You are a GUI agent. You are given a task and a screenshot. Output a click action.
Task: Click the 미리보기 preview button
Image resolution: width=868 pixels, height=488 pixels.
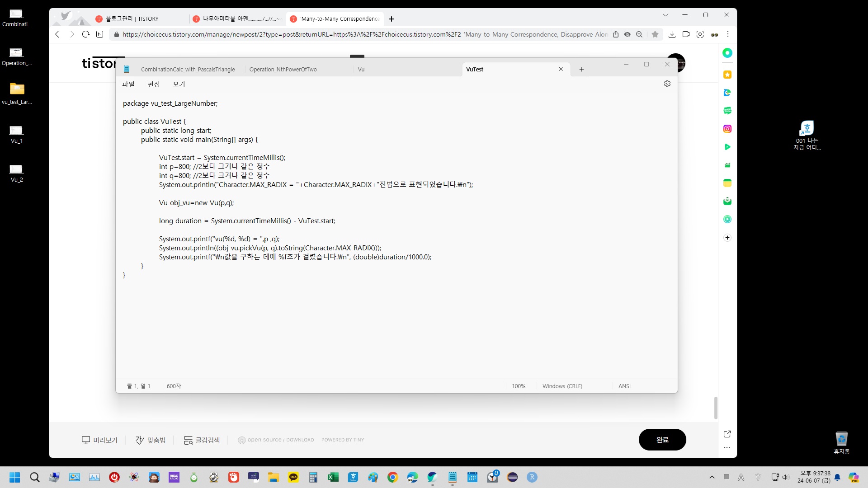[99, 440]
